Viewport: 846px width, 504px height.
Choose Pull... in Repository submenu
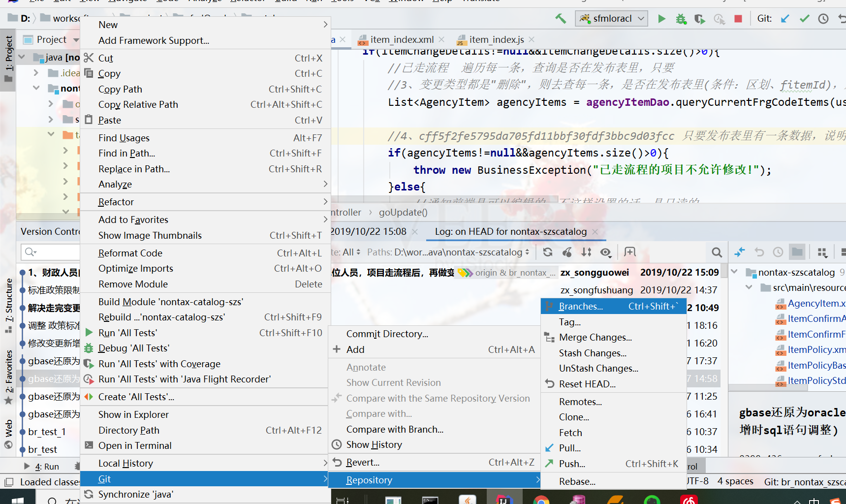coord(614,448)
